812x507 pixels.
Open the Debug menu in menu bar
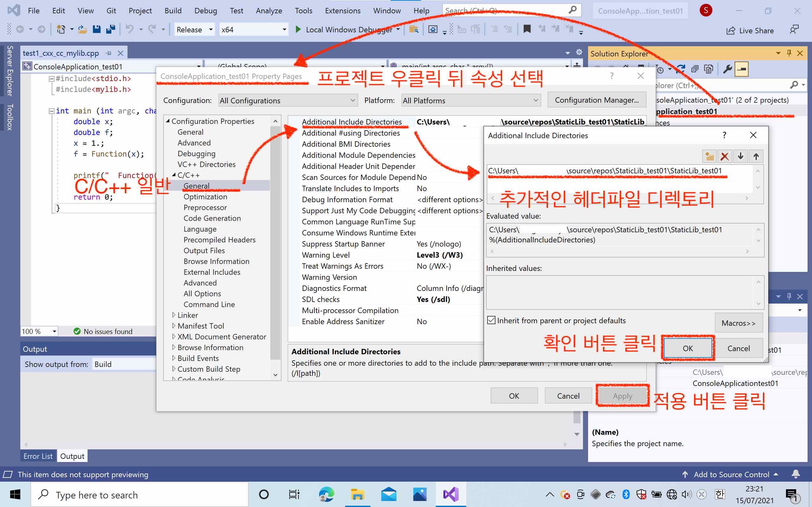pyautogui.click(x=205, y=10)
